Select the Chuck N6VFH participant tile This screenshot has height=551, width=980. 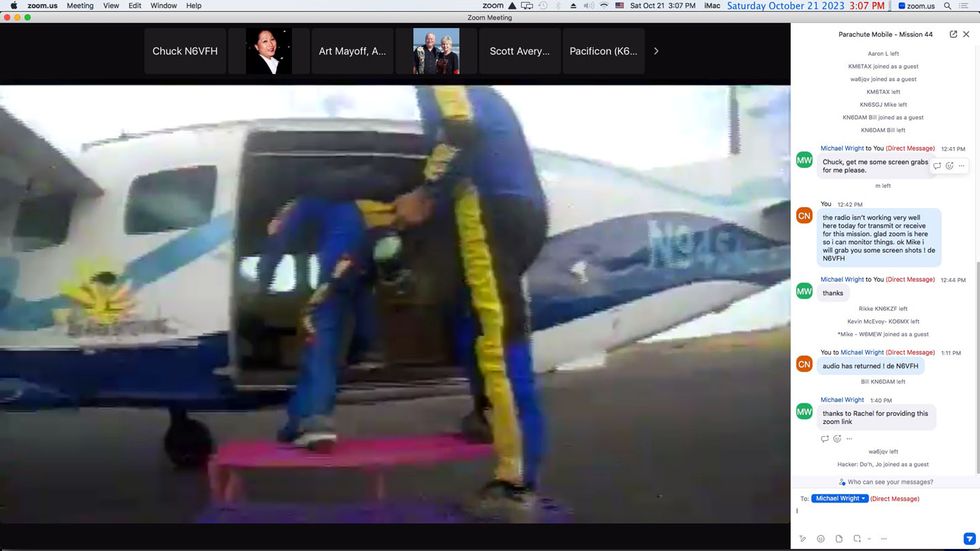pyautogui.click(x=185, y=51)
